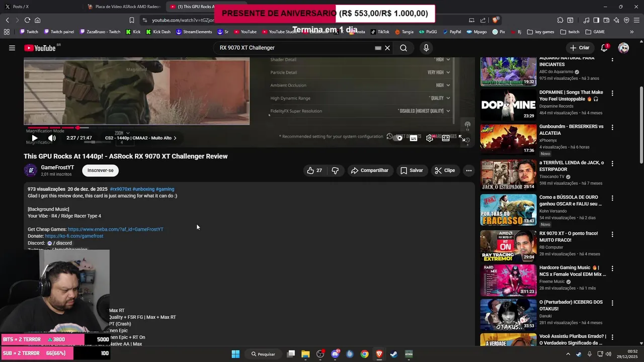The image size is (644, 362).
Task: Switch to Placa de Vídeo ASRock tab
Action: click(x=123, y=7)
